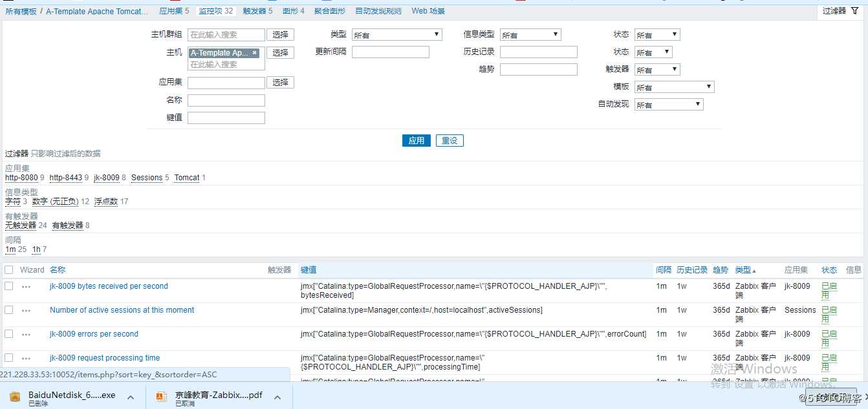Click 选择 button next to 主机 field
This screenshot has height=409, width=868.
coord(280,53)
